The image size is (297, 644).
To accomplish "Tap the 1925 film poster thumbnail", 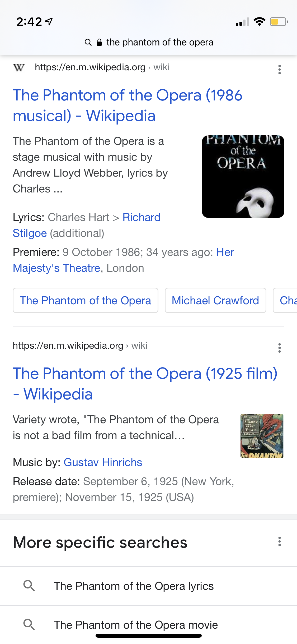I will point(262,436).
